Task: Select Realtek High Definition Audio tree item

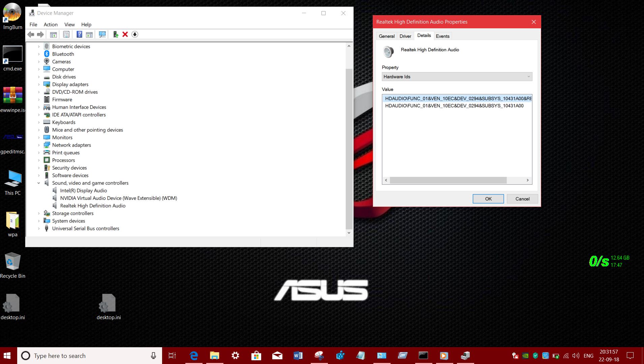Action: click(93, 206)
